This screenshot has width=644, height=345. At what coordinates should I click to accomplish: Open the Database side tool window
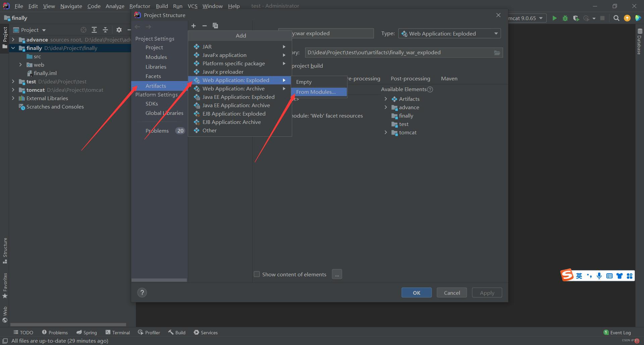(639, 42)
